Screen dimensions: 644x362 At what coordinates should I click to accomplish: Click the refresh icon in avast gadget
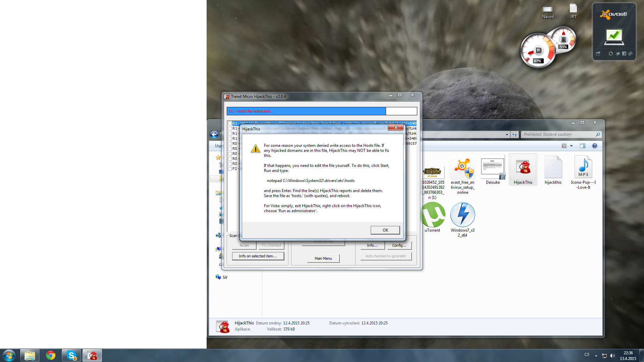click(610, 54)
